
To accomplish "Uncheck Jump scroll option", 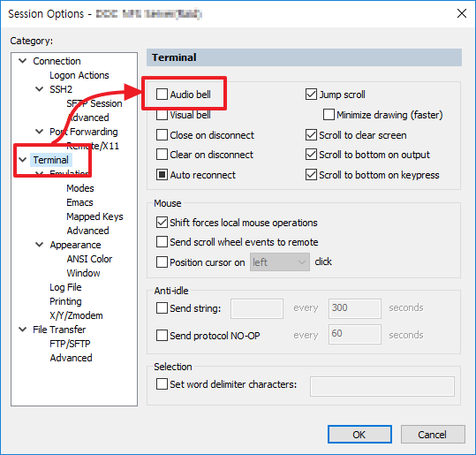I will tap(311, 95).
